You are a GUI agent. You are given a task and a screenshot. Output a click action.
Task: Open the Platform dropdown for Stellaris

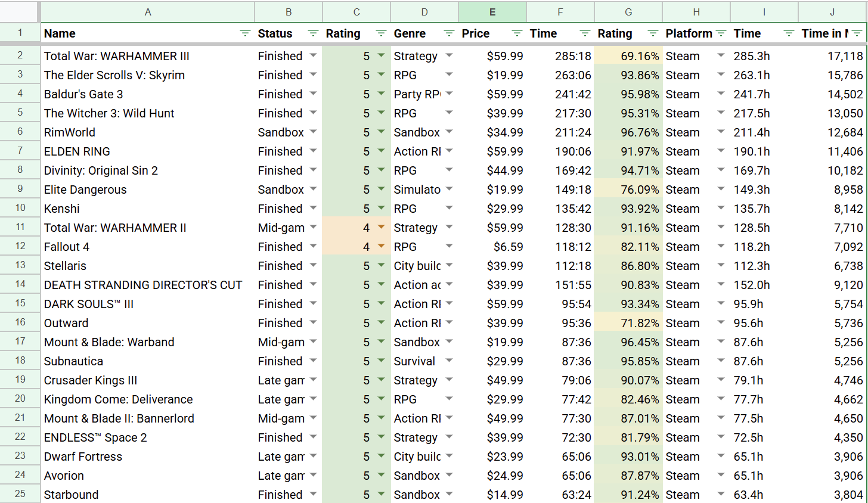click(x=721, y=266)
